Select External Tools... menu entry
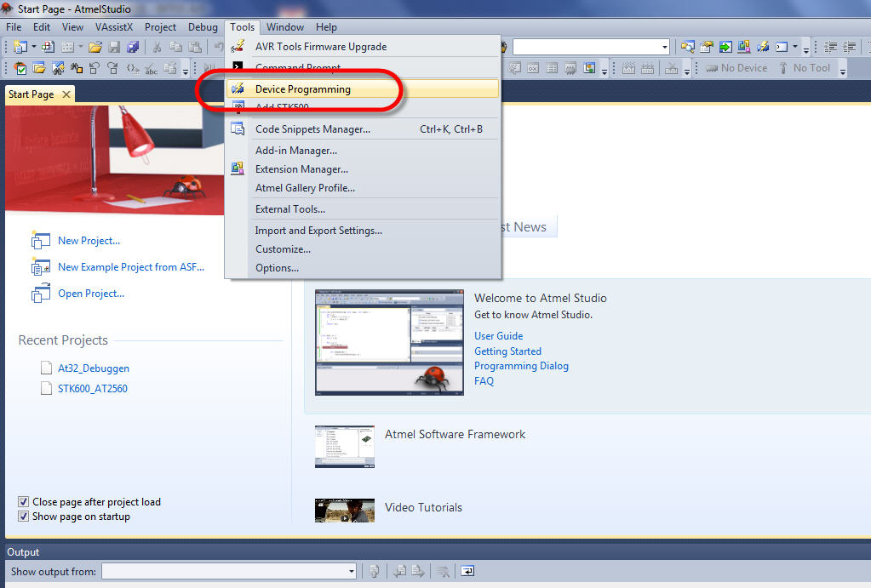This screenshot has width=871, height=588. pyautogui.click(x=362, y=209)
